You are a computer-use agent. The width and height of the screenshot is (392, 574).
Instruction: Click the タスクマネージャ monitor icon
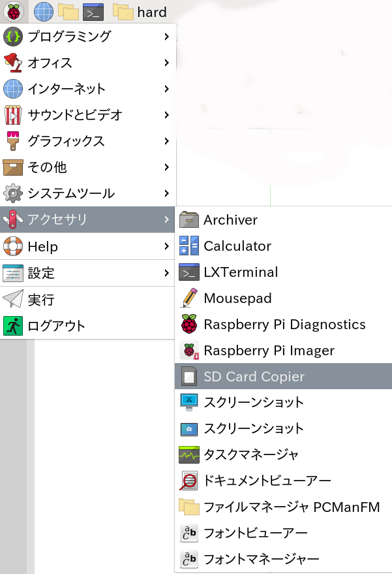[189, 454]
